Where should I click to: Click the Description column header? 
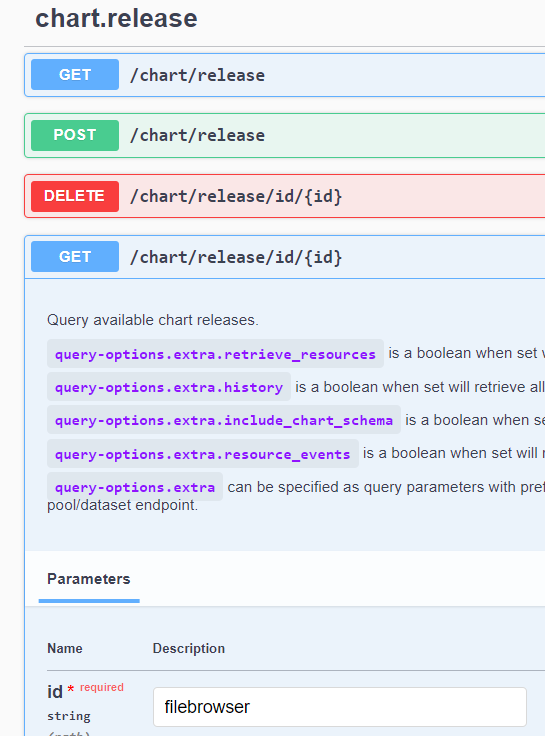(189, 648)
